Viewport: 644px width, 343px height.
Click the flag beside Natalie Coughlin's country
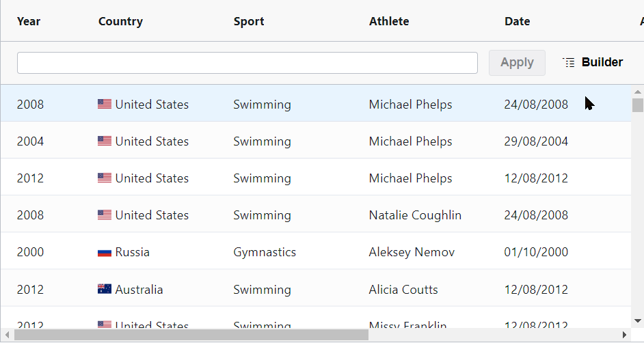[105, 215]
